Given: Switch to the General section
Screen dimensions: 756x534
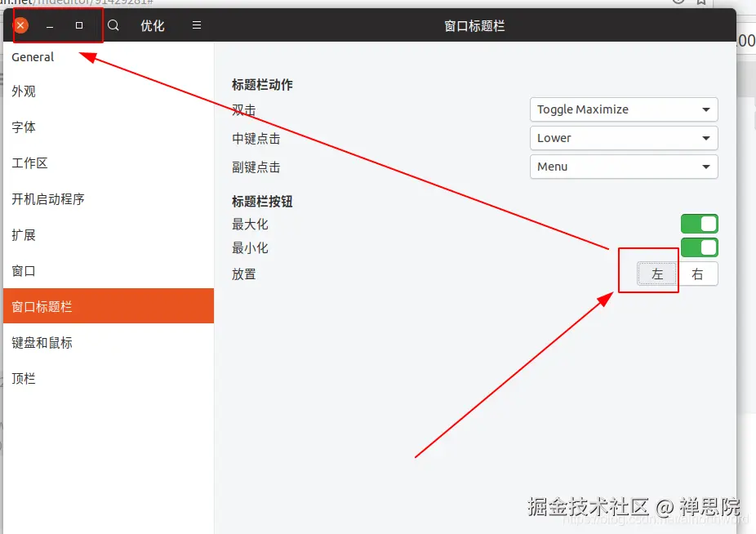Looking at the screenshot, I should (x=33, y=56).
